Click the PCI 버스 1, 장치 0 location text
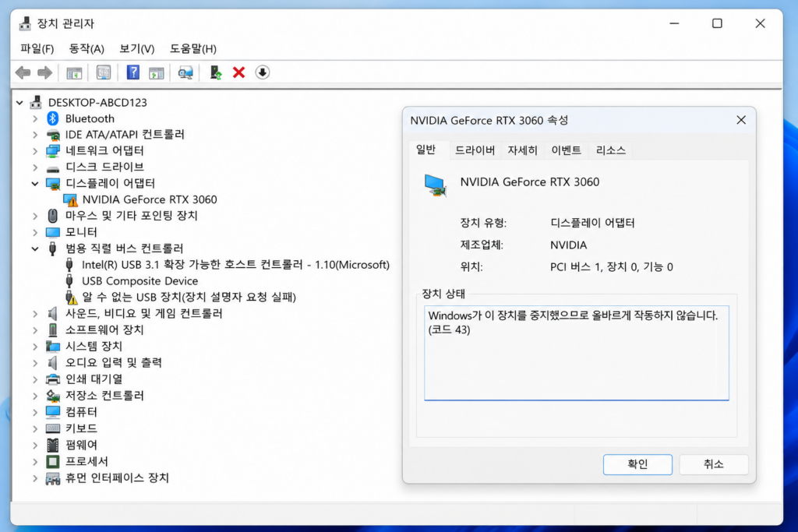The image size is (798, 532). coord(611,267)
